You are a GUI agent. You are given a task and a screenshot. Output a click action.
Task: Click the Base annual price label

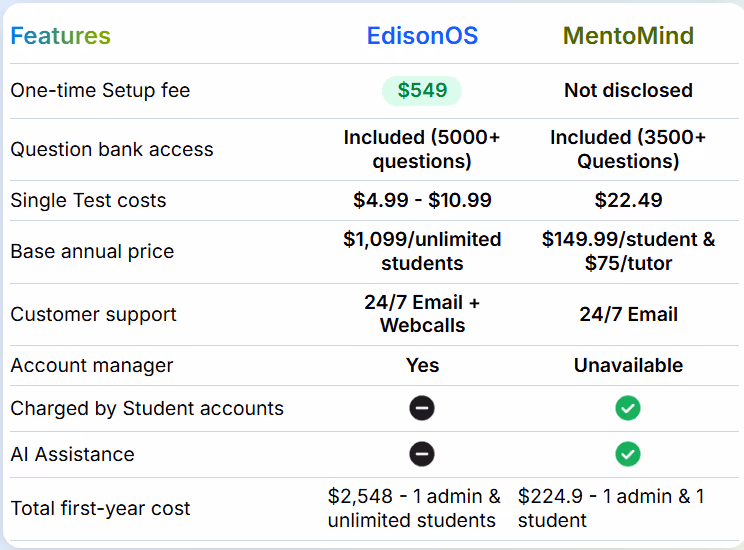(92, 252)
